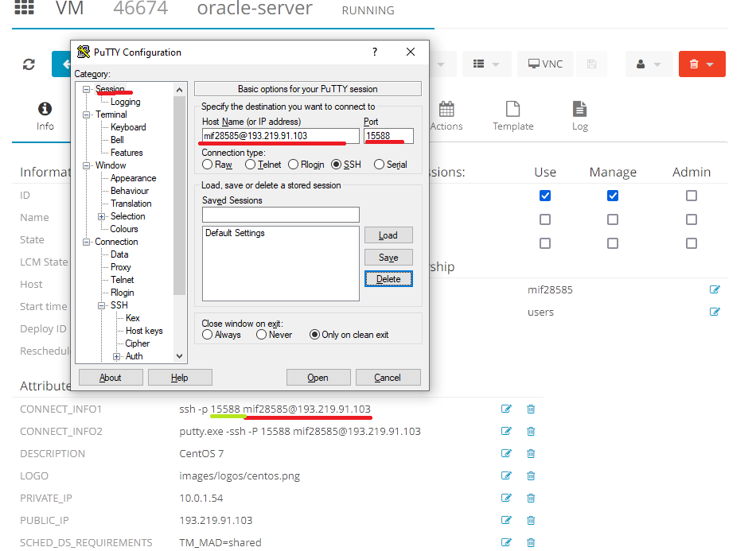Uncheck the checked Use permission checkbox
The height and width of the screenshot is (551, 756).
[x=545, y=196]
